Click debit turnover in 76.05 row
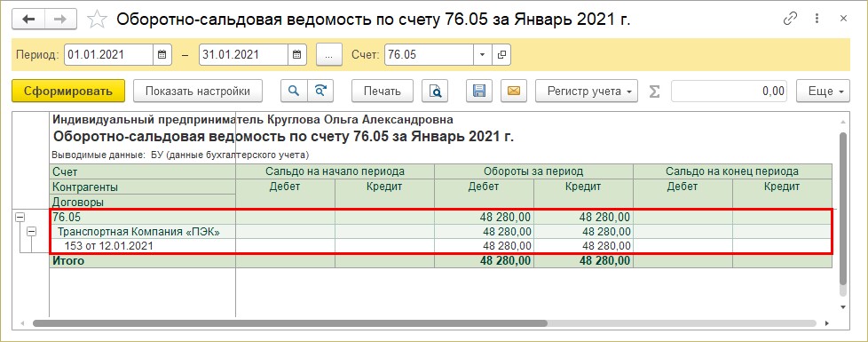868x342 pixels. coord(485,218)
